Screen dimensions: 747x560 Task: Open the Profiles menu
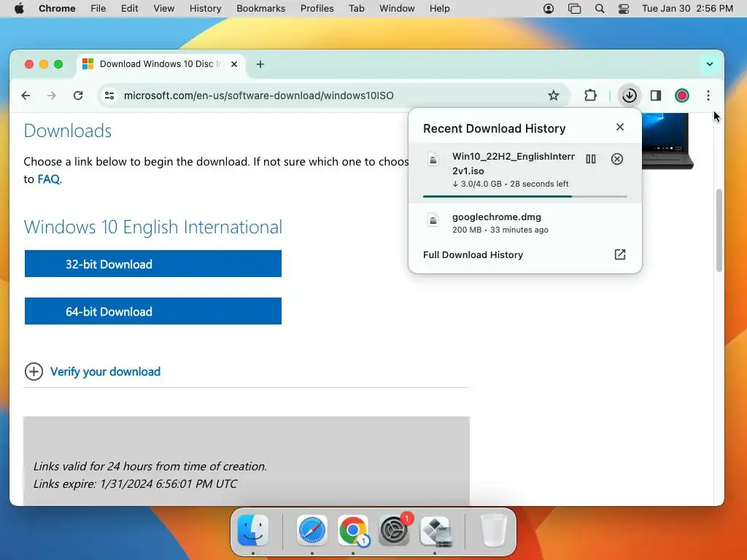click(x=317, y=9)
